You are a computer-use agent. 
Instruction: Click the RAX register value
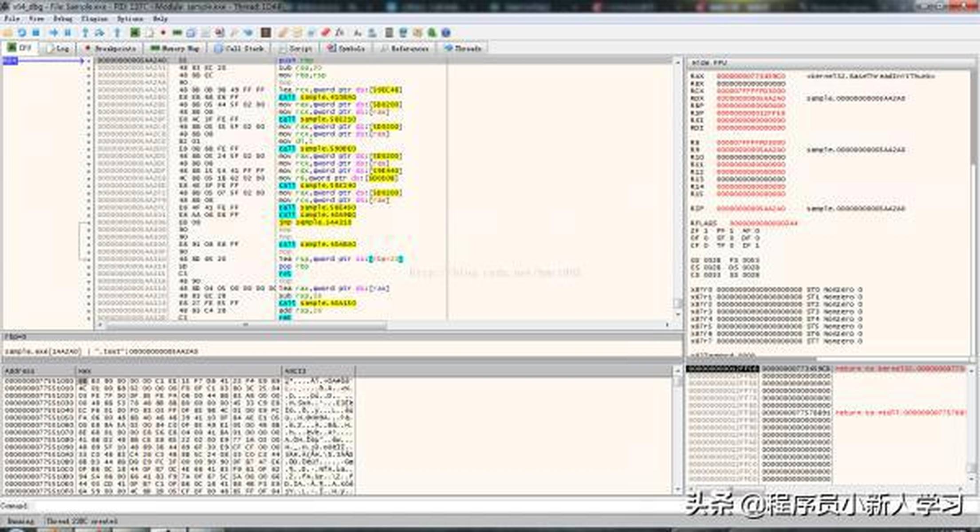point(751,76)
